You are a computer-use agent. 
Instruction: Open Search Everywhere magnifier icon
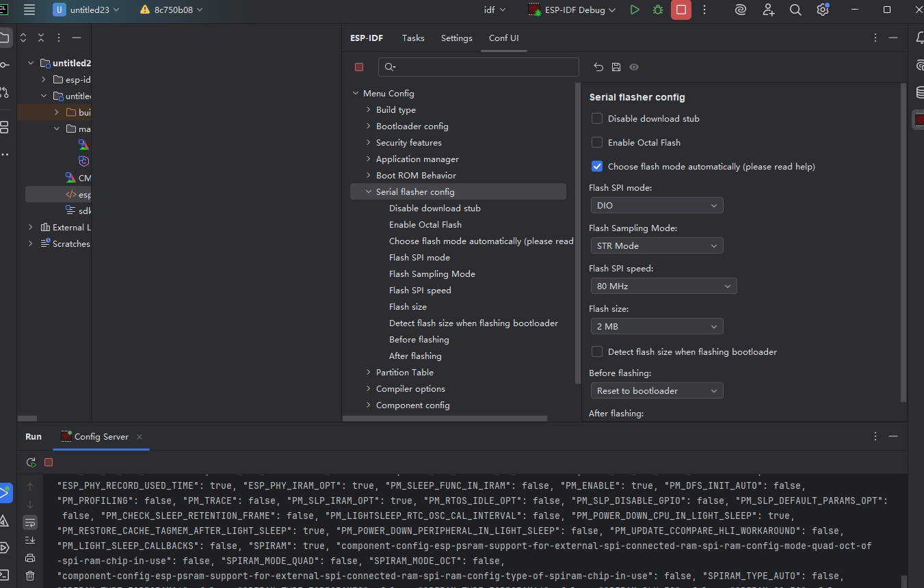tap(795, 10)
